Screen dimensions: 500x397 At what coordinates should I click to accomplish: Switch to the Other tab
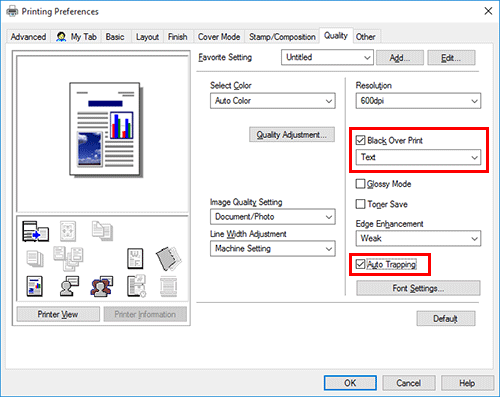[x=366, y=37]
